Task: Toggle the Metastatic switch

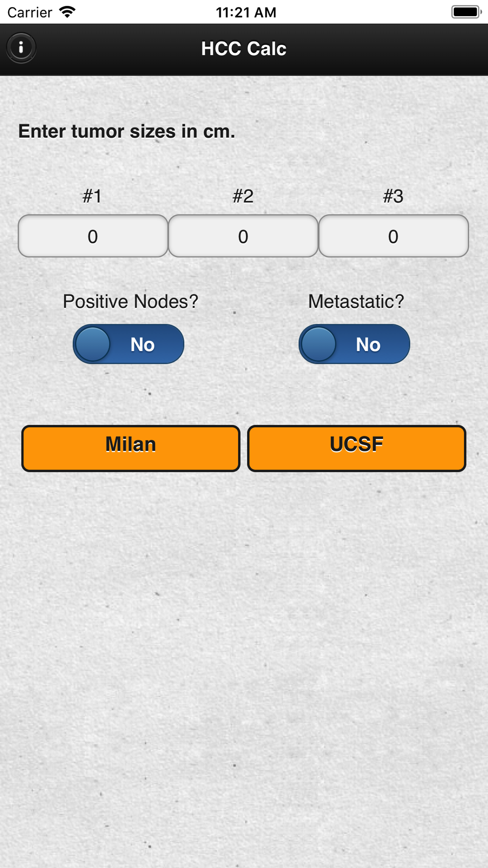Action: (354, 344)
